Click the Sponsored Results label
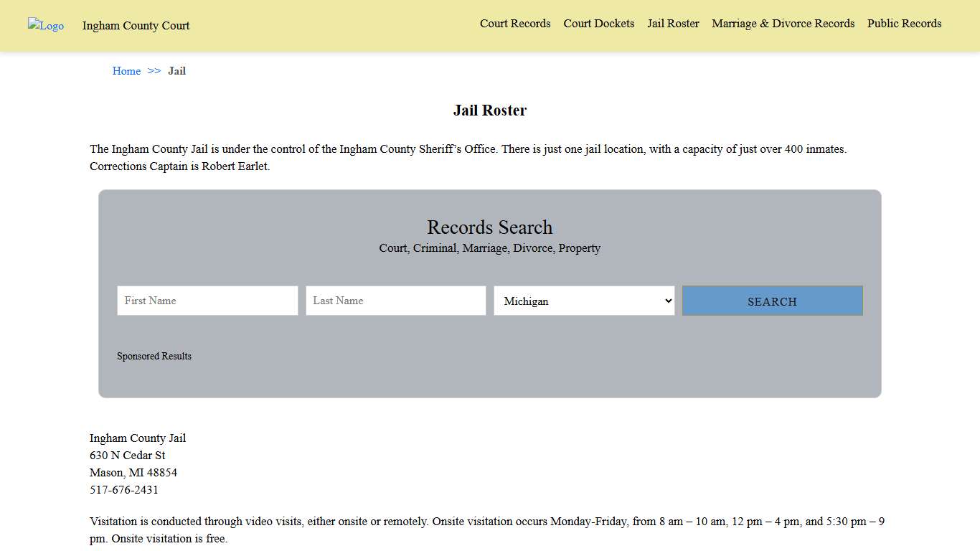Screen dimensions: 980x551 [154, 356]
